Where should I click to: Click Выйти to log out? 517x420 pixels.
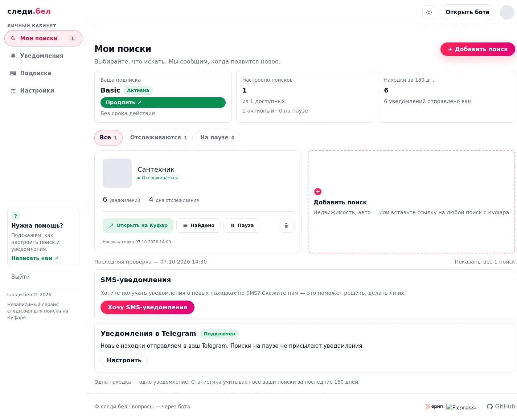pos(20,277)
